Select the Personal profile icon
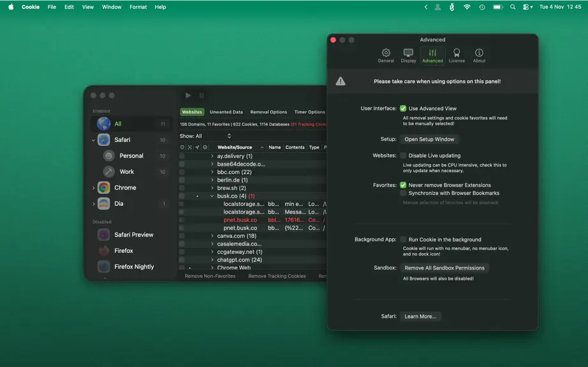The height and width of the screenshot is (367, 588). click(x=109, y=156)
